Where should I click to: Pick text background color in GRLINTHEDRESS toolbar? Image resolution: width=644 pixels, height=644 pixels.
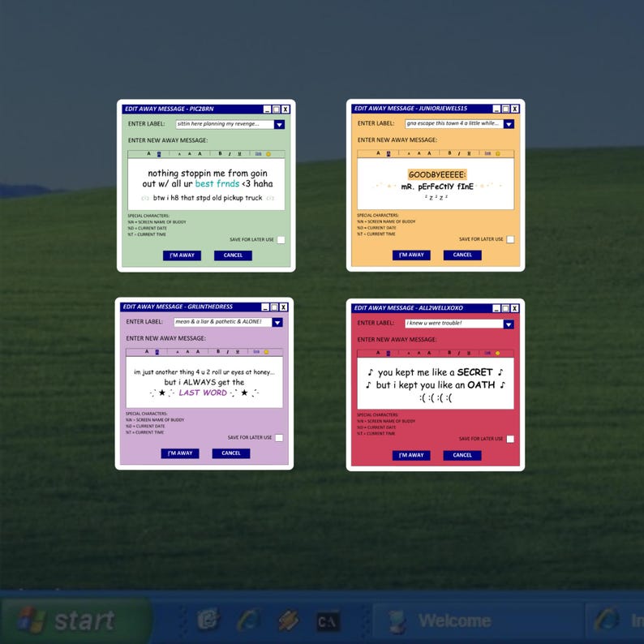157,352
